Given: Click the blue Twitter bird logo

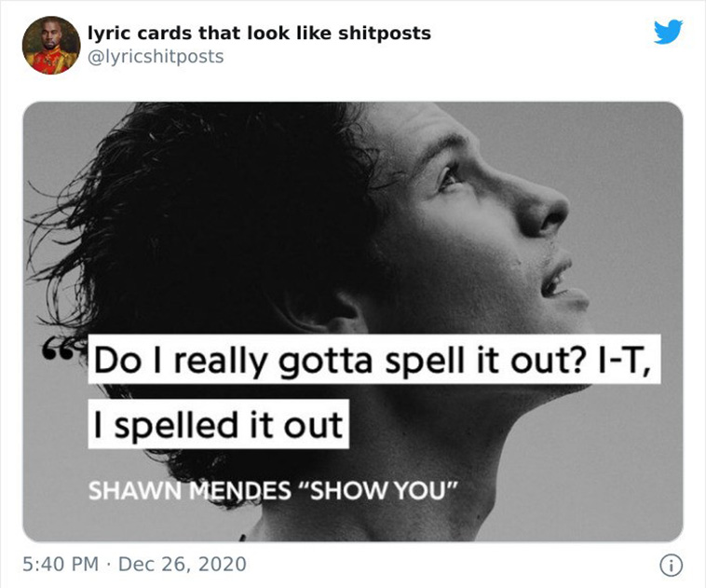Looking at the screenshot, I should [x=668, y=32].
